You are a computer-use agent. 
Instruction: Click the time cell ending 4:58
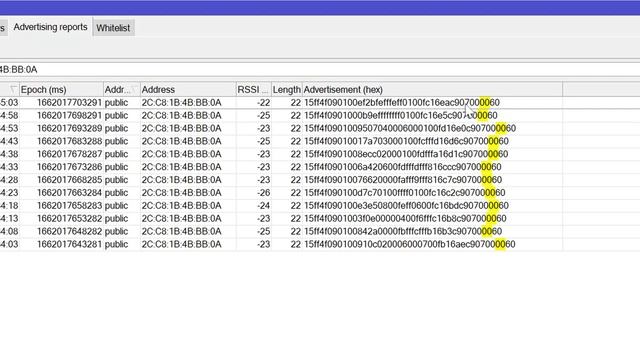click(x=9, y=116)
